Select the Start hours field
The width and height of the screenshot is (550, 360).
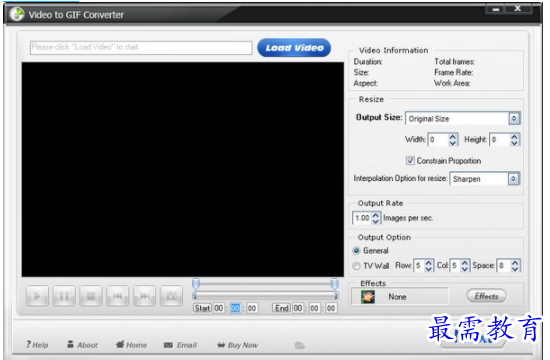pos(219,308)
